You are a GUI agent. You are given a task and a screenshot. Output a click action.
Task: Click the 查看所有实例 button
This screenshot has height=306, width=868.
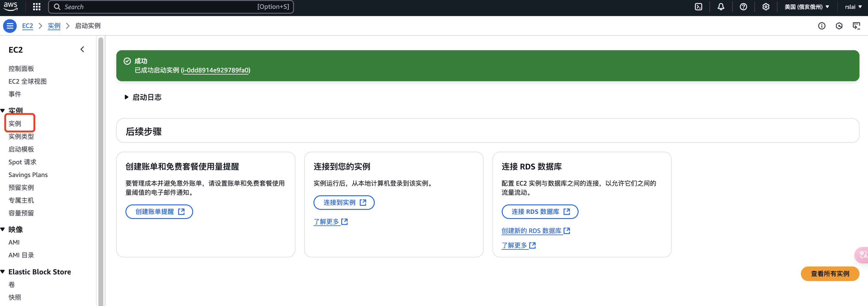coord(830,274)
